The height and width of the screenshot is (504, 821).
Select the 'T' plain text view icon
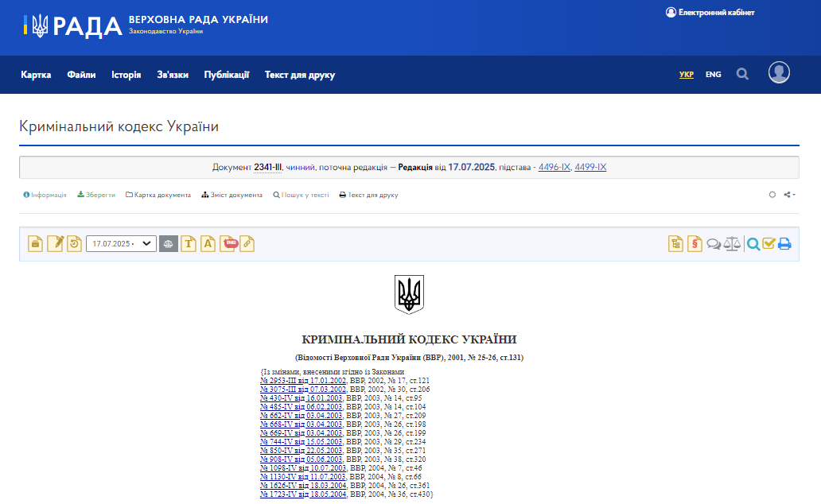[x=188, y=243]
